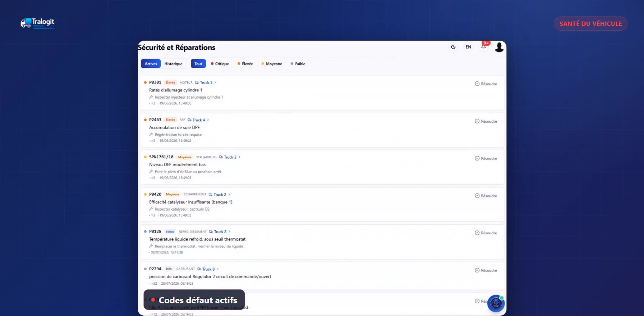Expand chevron beside Truck 2 on SPN1761/18
The width and height of the screenshot is (644, 316).
click(239, 157)
